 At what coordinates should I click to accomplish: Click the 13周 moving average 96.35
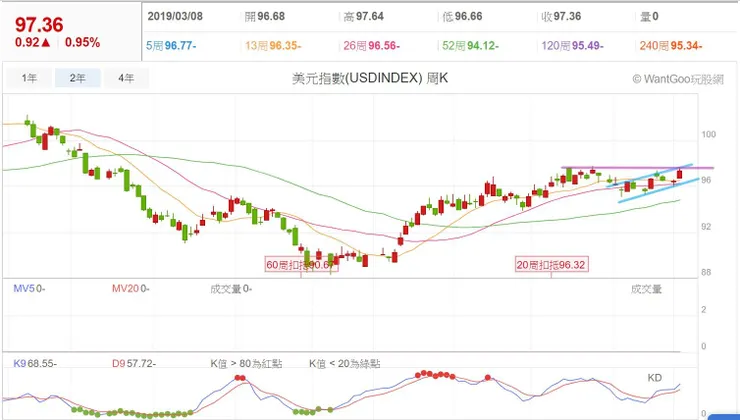273,46
